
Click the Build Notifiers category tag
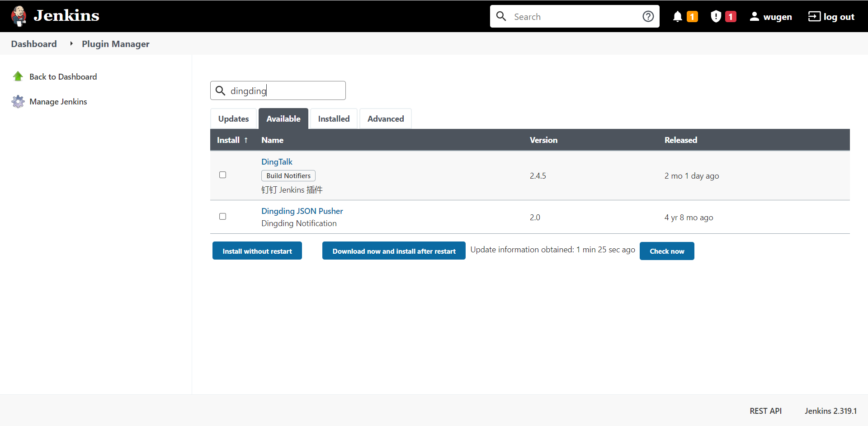pyautogui.click(x=288, y=175)
